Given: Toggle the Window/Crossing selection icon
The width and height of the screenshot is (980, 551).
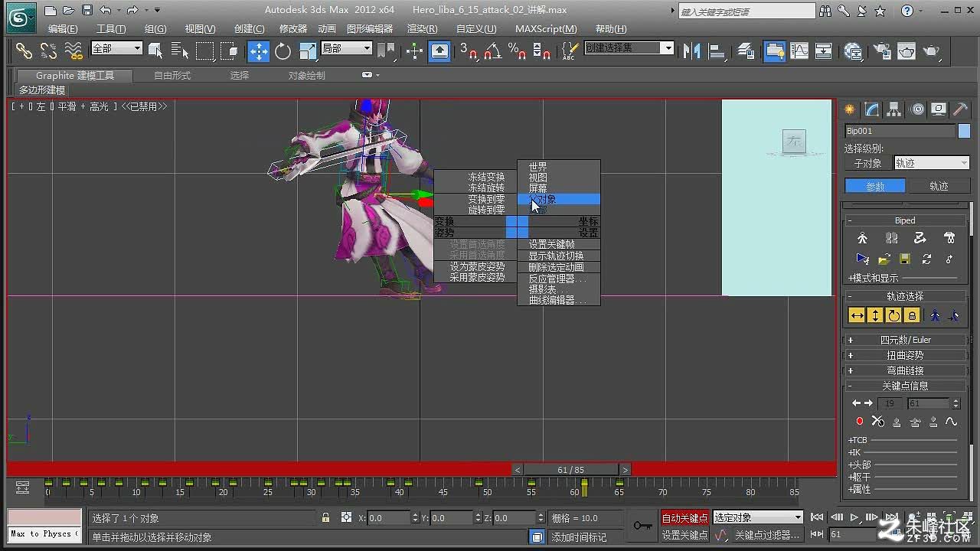Looking at the screenshot, I should click(229, 51).
